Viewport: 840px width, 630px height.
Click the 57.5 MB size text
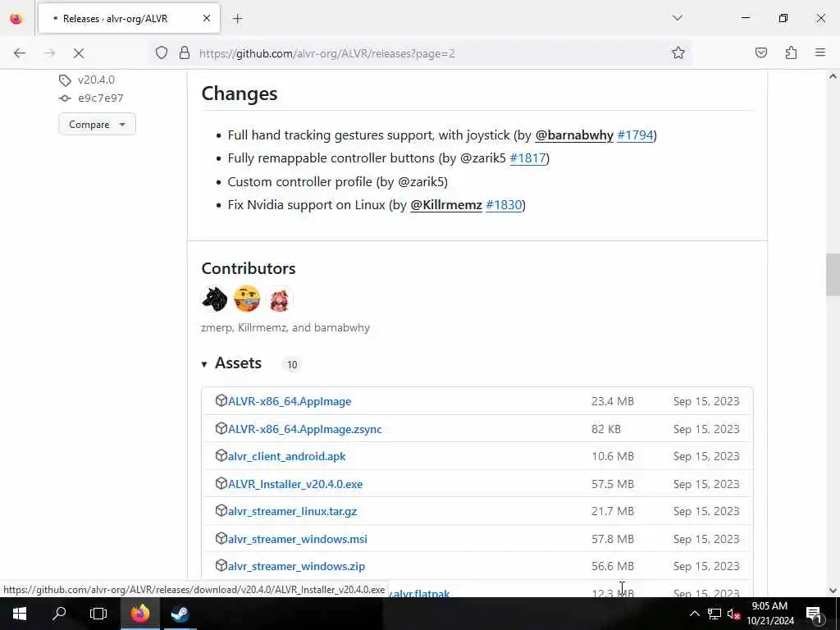(x=612, y=484)
